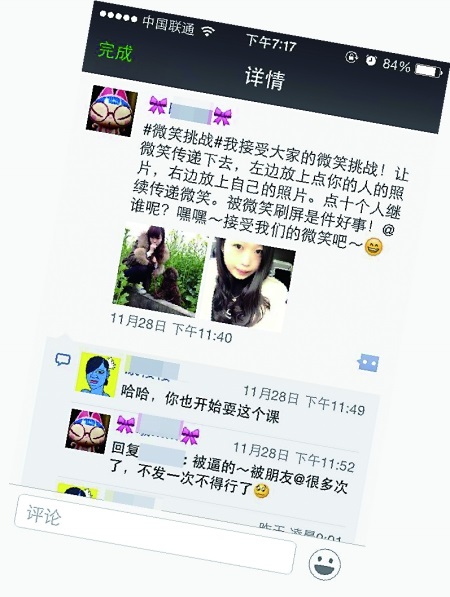Click the small speech bubble comment icon
This screenshot has height=597, width=450.
click(x=63, y=359)
